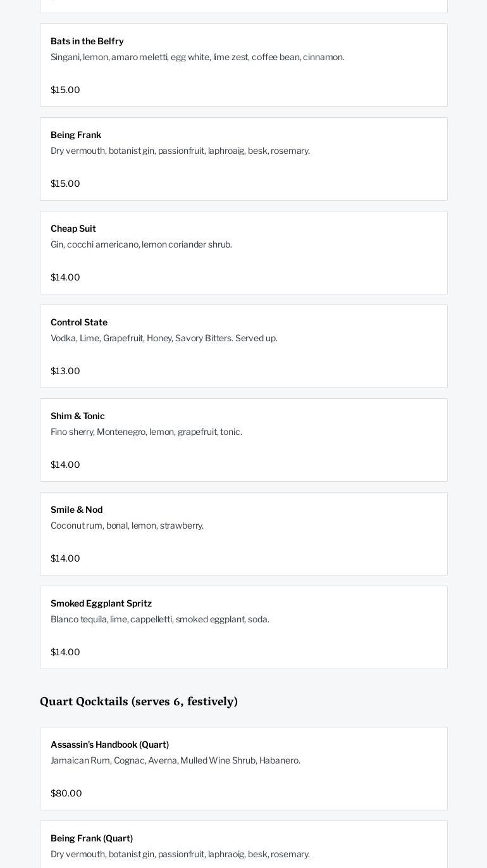The width and height of the screenshot is (487, 868).
Task: Click Bats in the Belfry's $15.00 price
Action: 65,90
